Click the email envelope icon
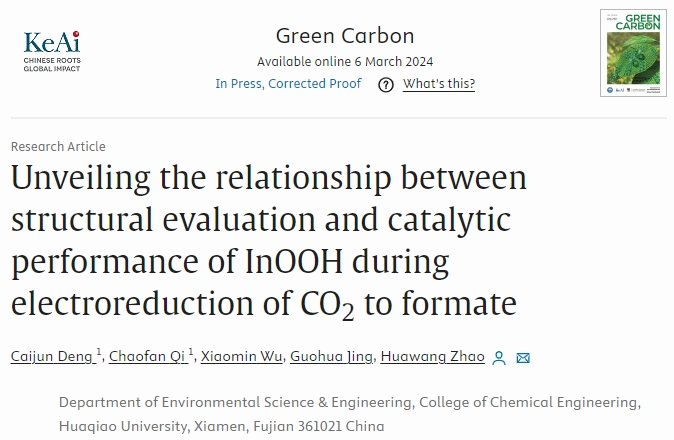 coord(523,358)
